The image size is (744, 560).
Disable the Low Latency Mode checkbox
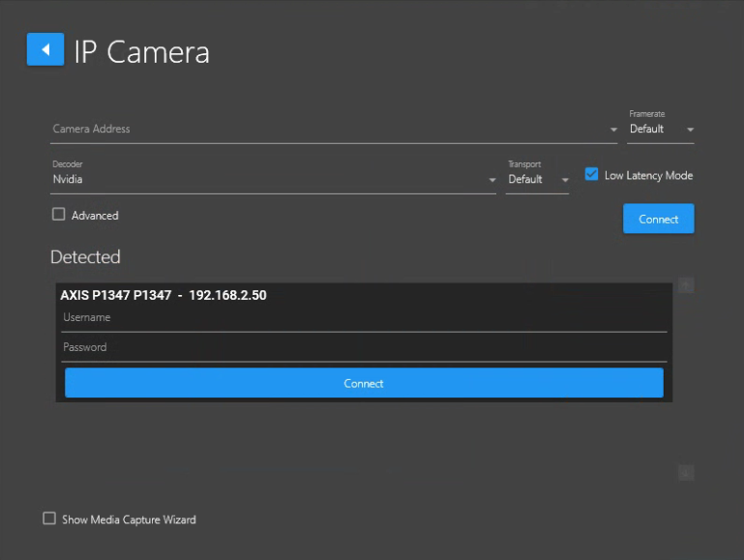[591, 175]
